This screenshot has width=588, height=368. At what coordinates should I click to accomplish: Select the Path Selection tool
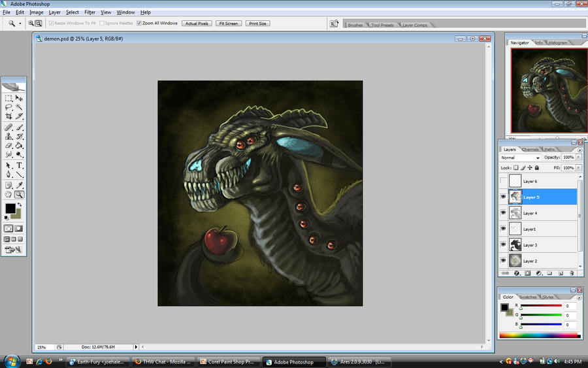pos(8,165)
